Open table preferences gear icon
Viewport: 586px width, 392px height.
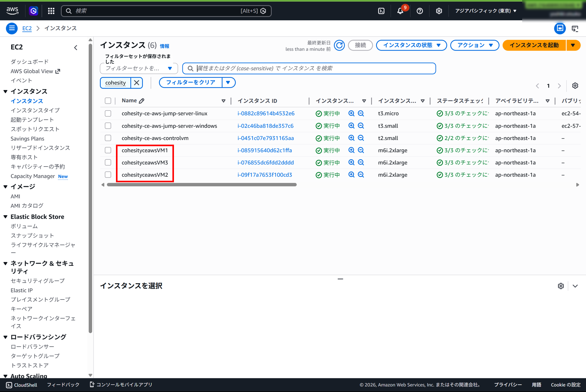point(575,86)
